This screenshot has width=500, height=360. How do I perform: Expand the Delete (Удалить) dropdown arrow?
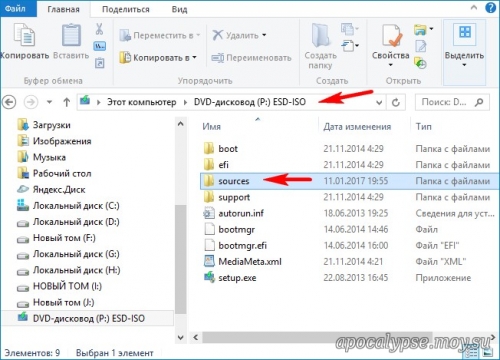tap(264, 35)
